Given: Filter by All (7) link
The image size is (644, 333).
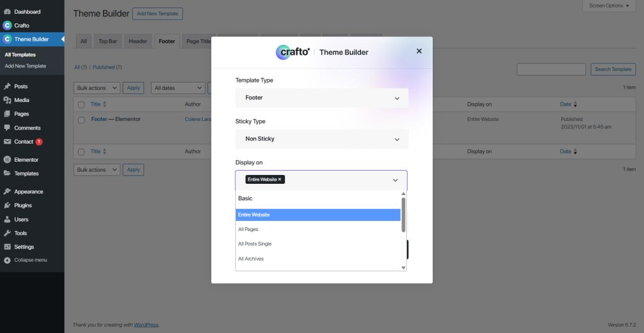Looking at the screenshot, I should [x=80, y=67].
